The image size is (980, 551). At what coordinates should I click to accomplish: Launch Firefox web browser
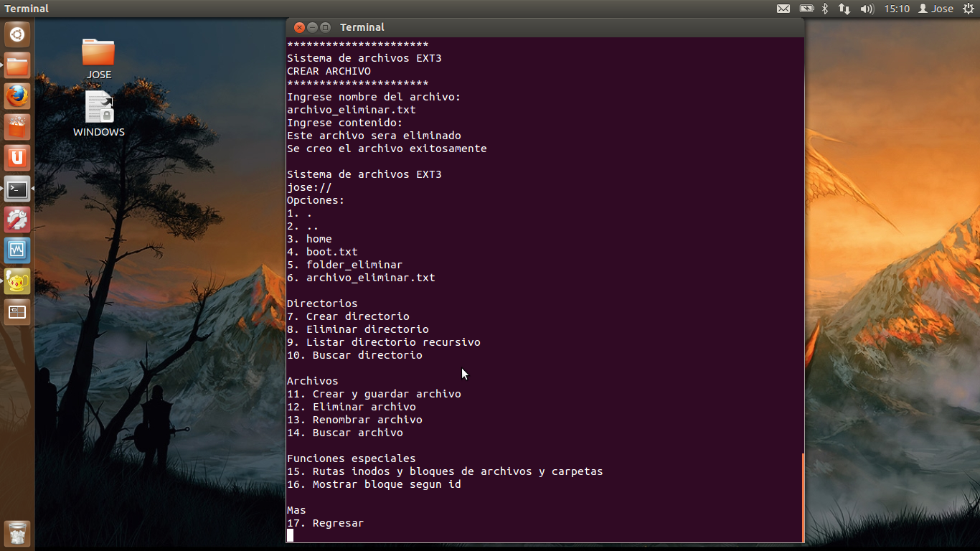tap(17, 97)
